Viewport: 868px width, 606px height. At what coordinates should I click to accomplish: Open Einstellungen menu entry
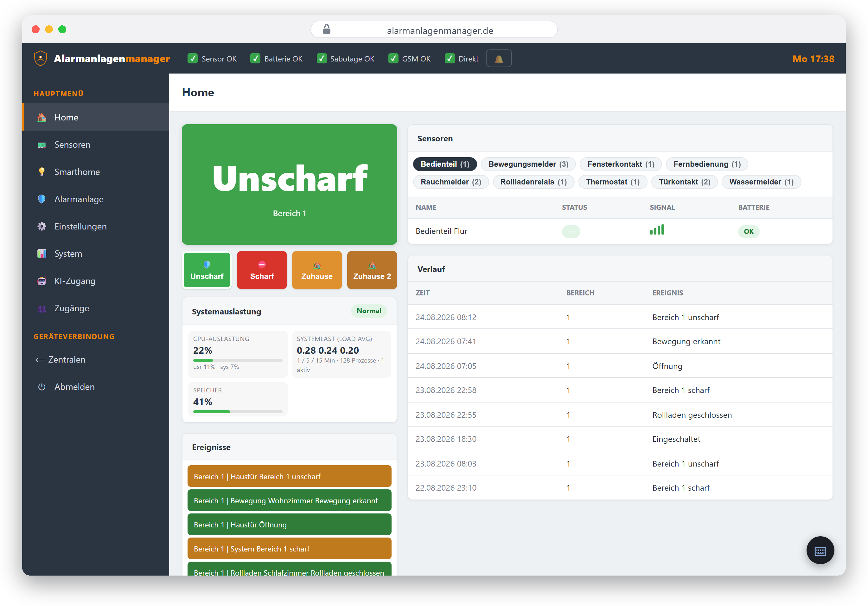96,226
